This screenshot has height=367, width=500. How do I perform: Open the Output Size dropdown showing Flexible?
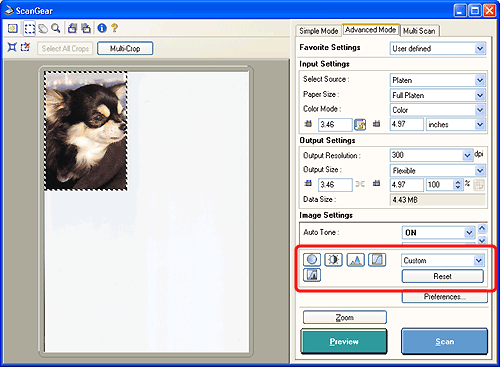[x=438, y=171]
